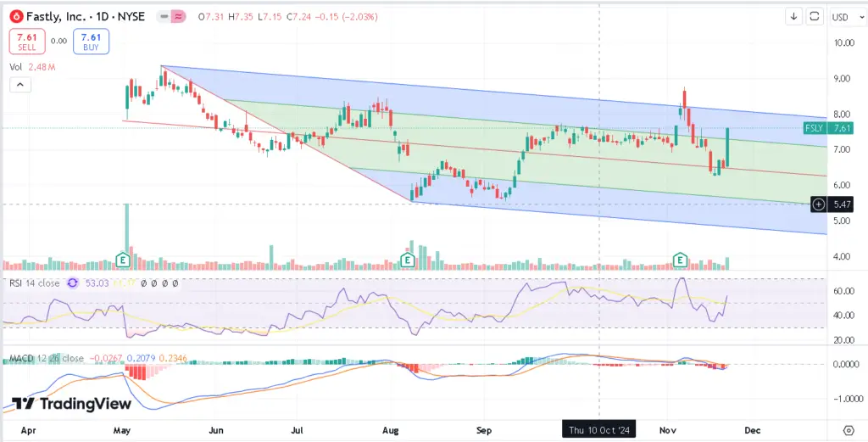
Task: Collapse the indicator legend with the chevron
Action: click(x=20, y=85)
